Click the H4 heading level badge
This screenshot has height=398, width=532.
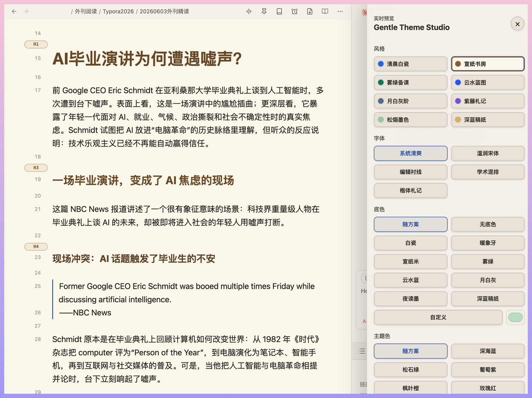coord(36,247)
